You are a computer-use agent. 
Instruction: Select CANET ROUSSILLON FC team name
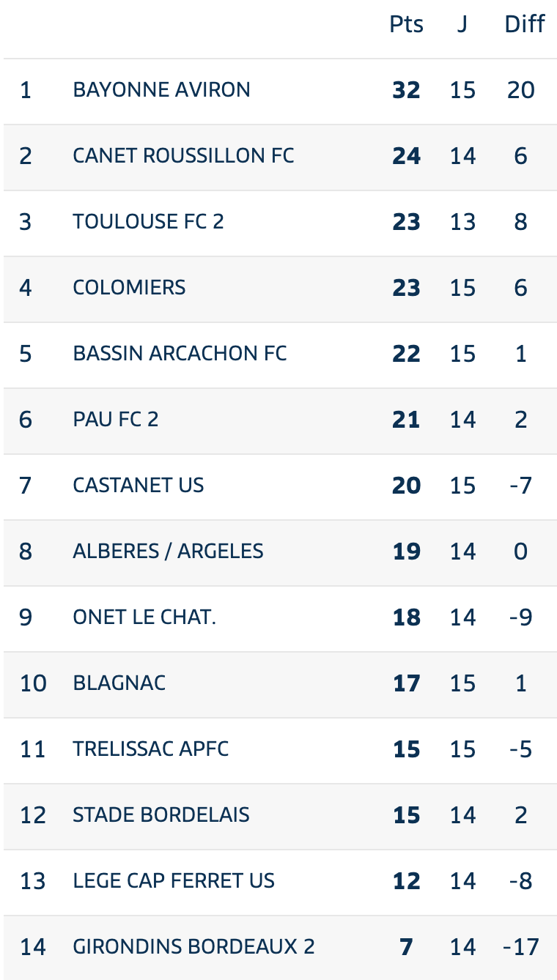tap(183, 156)
